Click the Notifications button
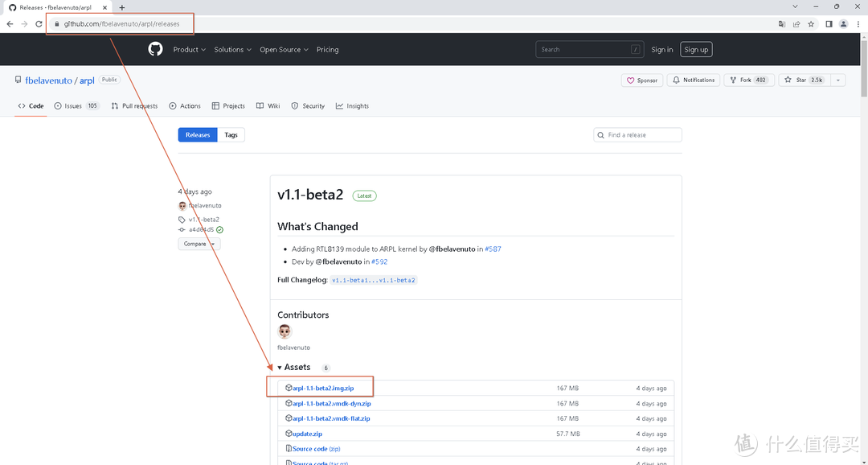This screenshot has width=868, height=465. (694, 80)
